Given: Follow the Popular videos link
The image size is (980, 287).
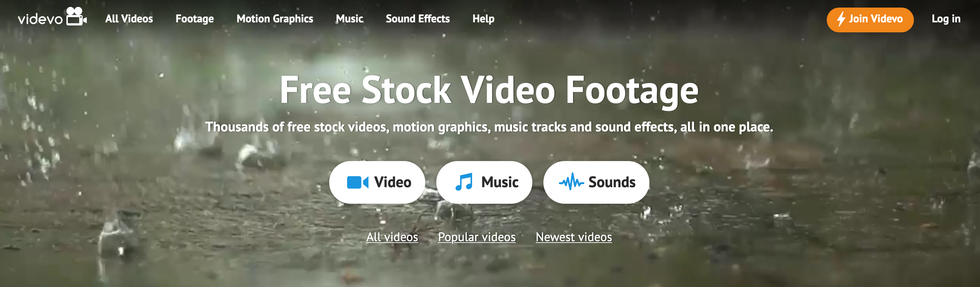Looking at the screenshot, I should [477, 237].
